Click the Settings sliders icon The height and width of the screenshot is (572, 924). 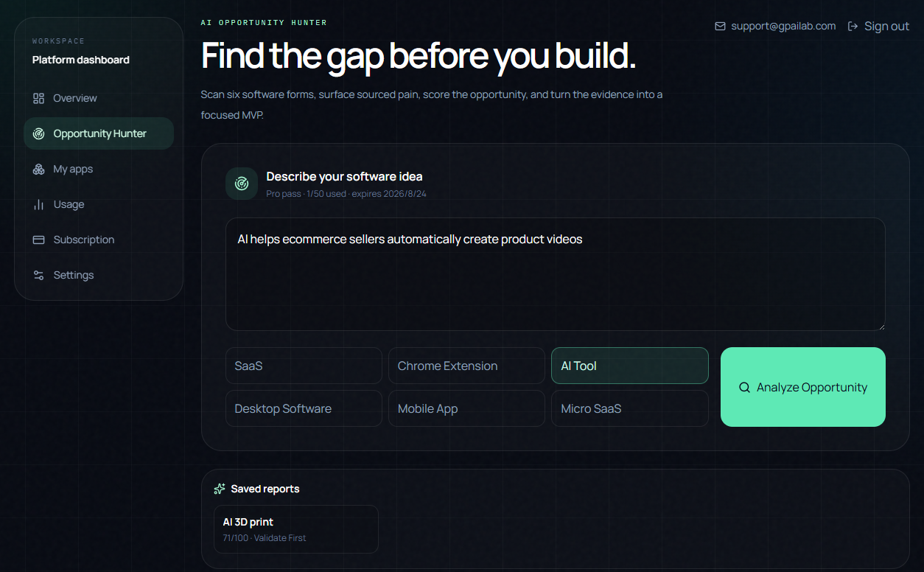pyautogui.click(x=39, y=275)
